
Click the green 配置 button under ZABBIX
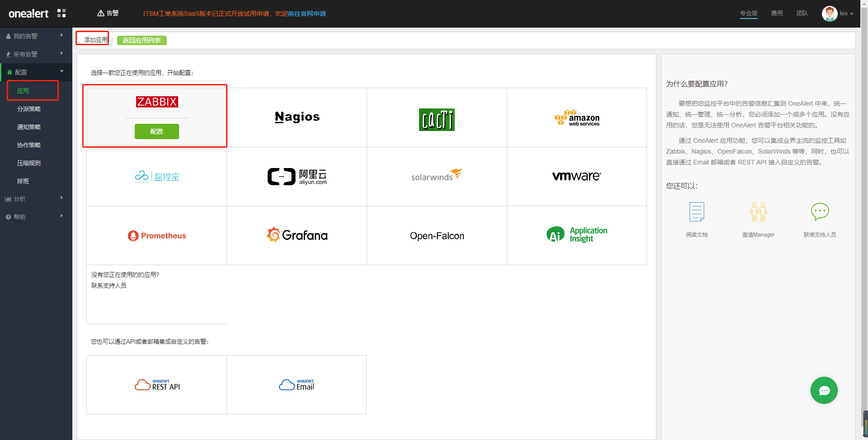click(x=156, y=131)
